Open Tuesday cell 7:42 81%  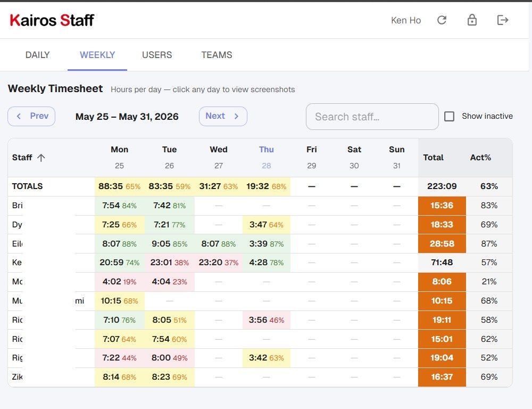[x=169, y=206]
